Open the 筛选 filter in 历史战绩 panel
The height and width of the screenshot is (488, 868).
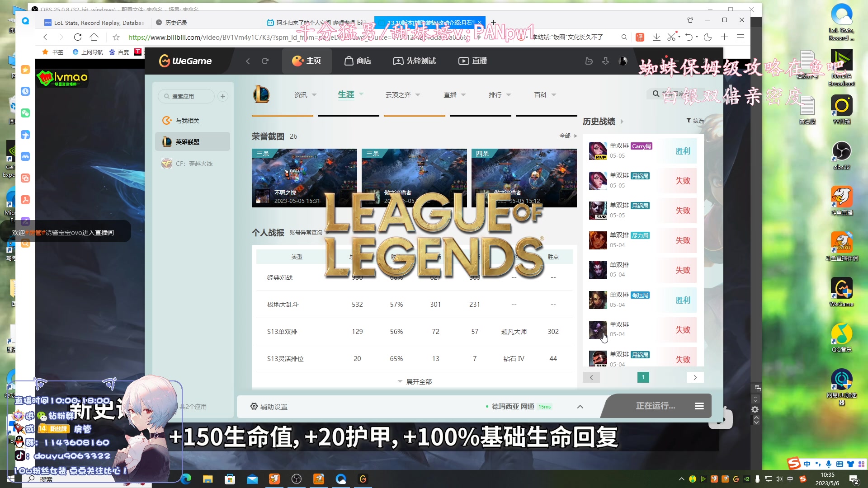[695, 121]
